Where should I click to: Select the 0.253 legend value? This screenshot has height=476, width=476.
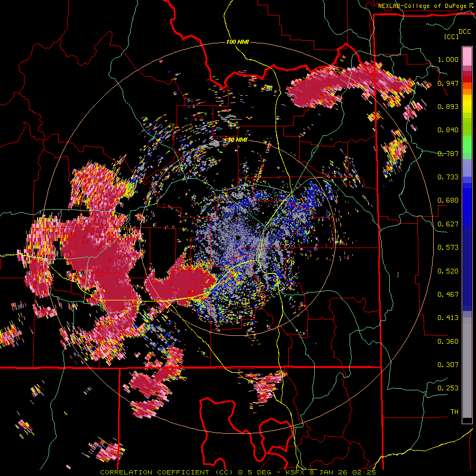coord(448,388)
